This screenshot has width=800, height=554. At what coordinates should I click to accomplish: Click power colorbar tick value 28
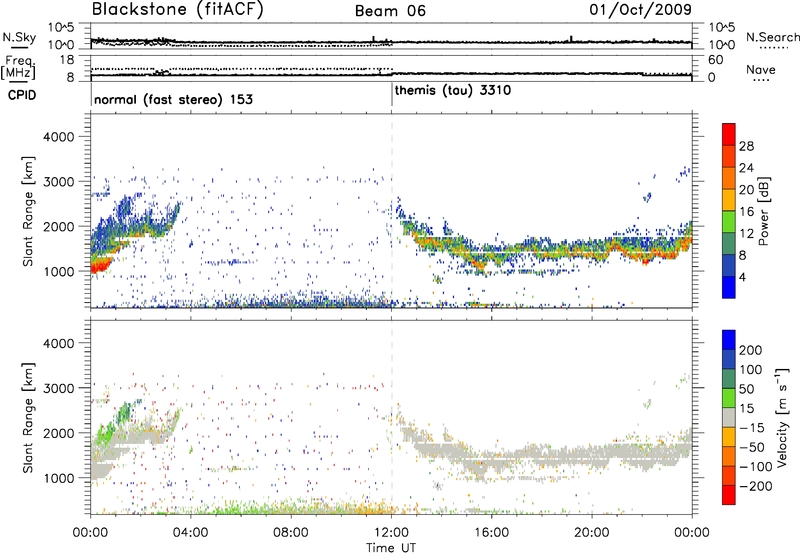(746, 146)
